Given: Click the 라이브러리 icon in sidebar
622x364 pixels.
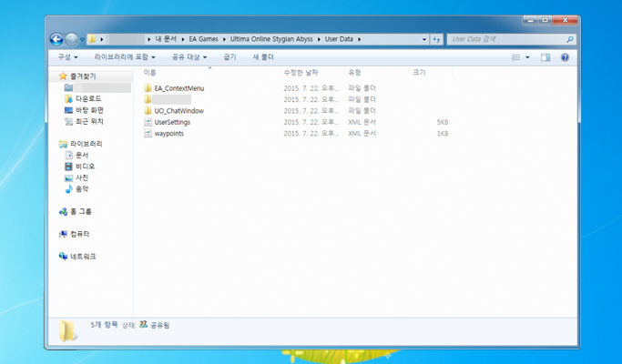Looking at the screenshot, I should [x=63, y=144].
